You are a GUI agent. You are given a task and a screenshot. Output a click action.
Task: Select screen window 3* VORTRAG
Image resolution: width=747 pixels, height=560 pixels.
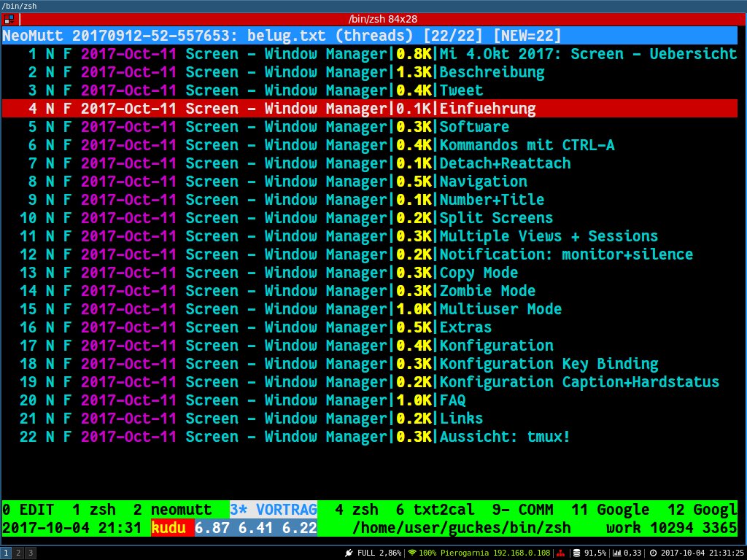click(x=274, y=510)
